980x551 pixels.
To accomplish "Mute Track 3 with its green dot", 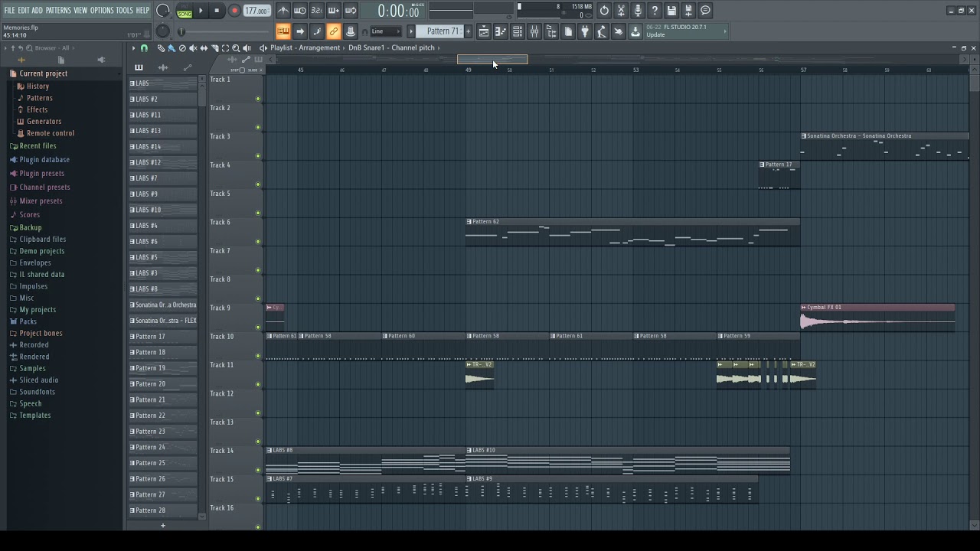I will pos(258,156).
